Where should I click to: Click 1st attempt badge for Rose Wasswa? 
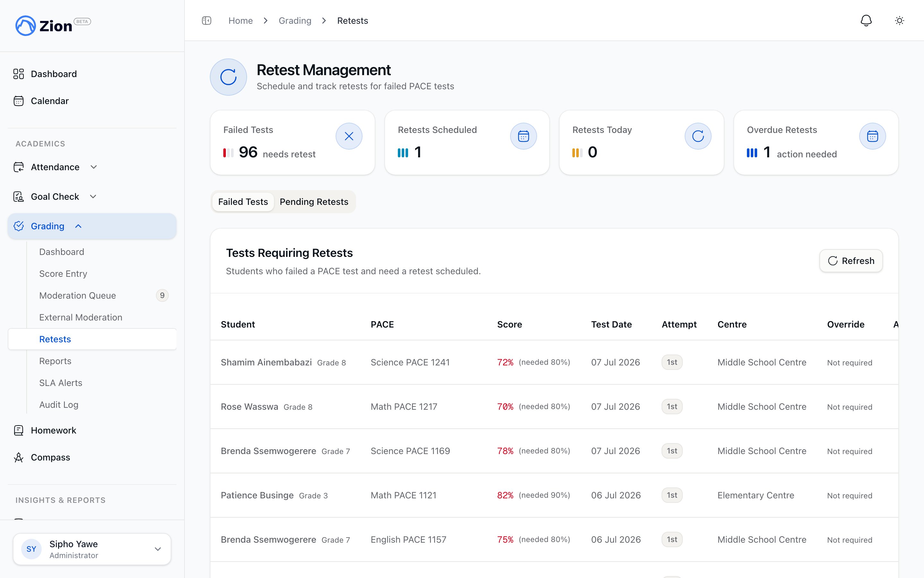tap(672, 406)
